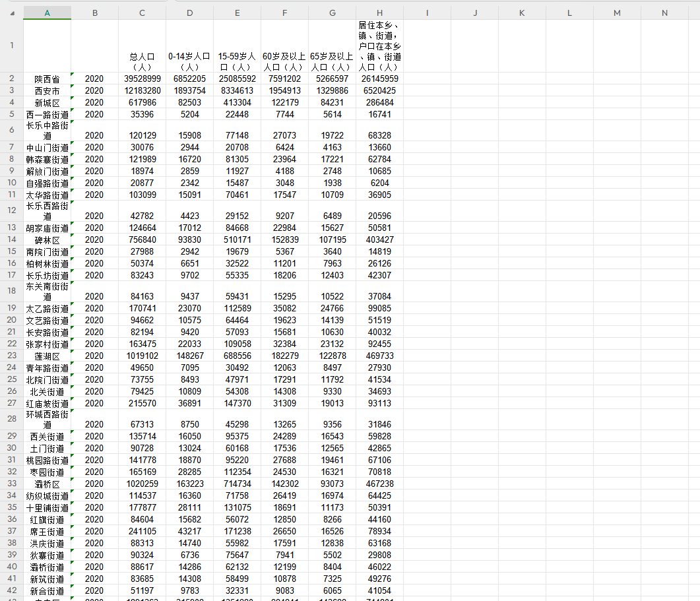Click value 41054 in 新合街道 row
The height and width of the screenshot is (601, 700).
pyautogui.click(x=379, y=590)
